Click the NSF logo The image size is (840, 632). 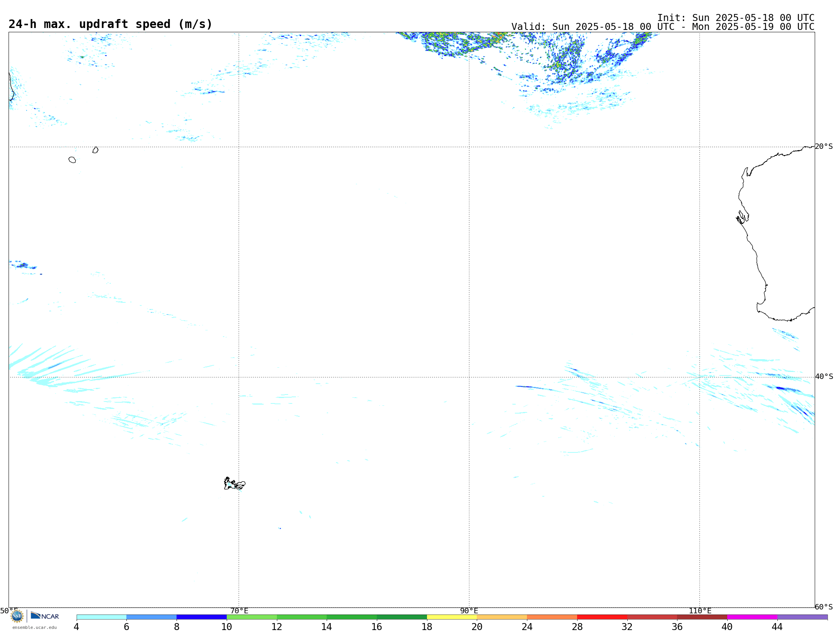17,616
